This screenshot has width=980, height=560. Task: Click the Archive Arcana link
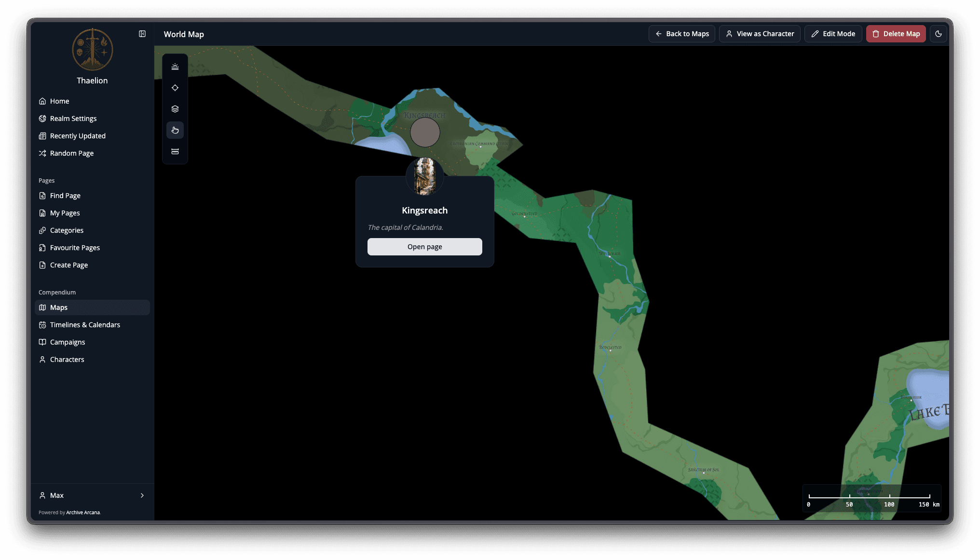83,512
